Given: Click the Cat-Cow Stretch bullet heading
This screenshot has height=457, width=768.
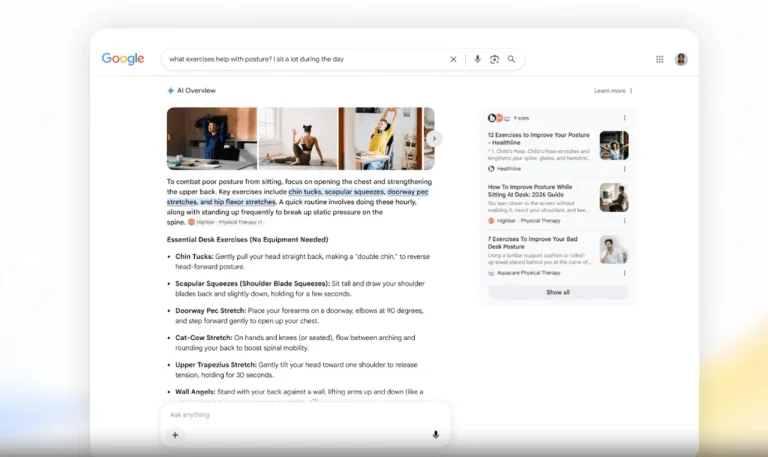Looking at the screenshot, I should click(x=204, y=338).
